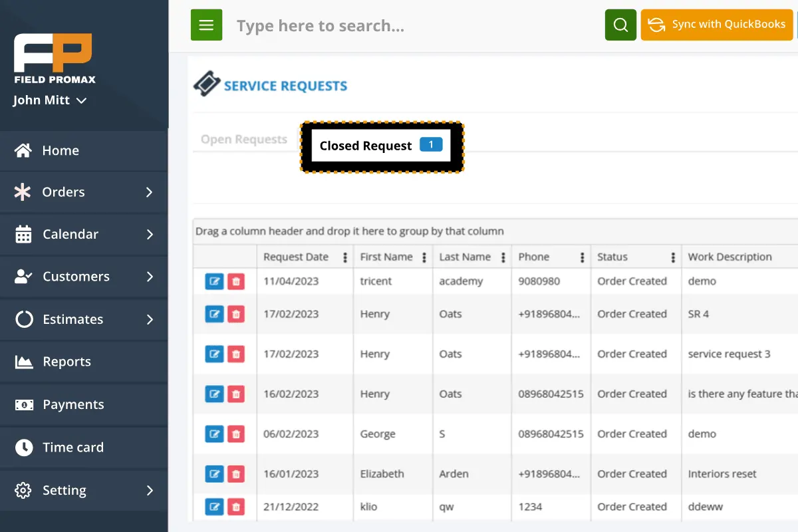
Task: Sort by the Request Date header
Action: (296, 257)
